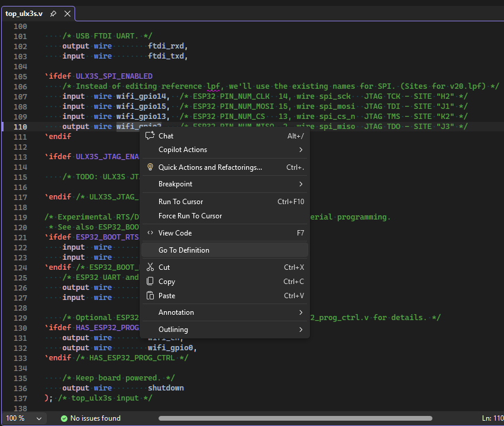Select View Code menu entry

pyautogui.click(x=225, y=233)
